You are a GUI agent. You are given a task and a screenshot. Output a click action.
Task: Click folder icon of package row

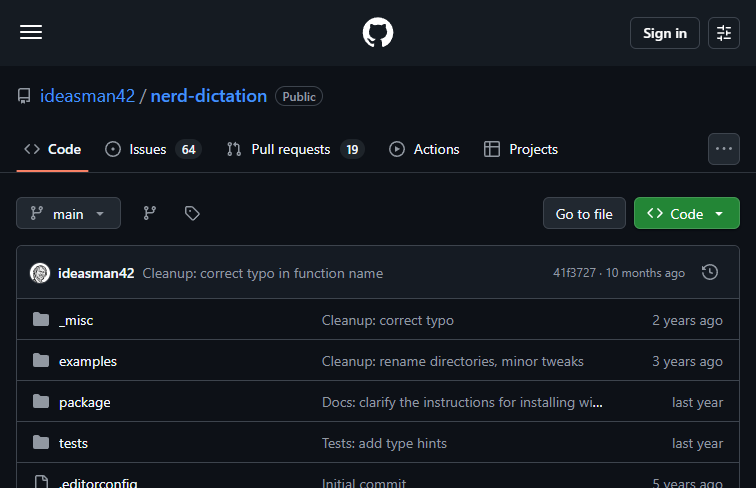coord(41,401)
